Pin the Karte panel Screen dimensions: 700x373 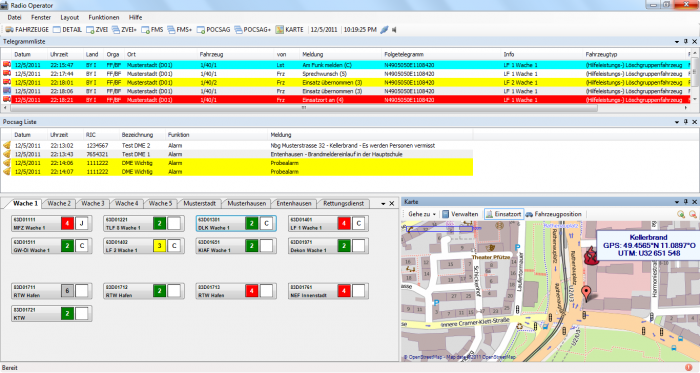point(686,202)
